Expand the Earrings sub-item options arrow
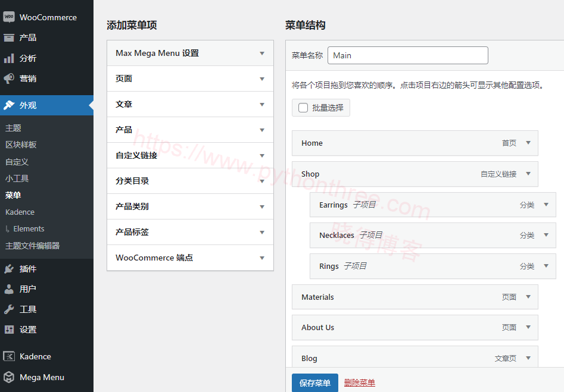 [546, 205]
